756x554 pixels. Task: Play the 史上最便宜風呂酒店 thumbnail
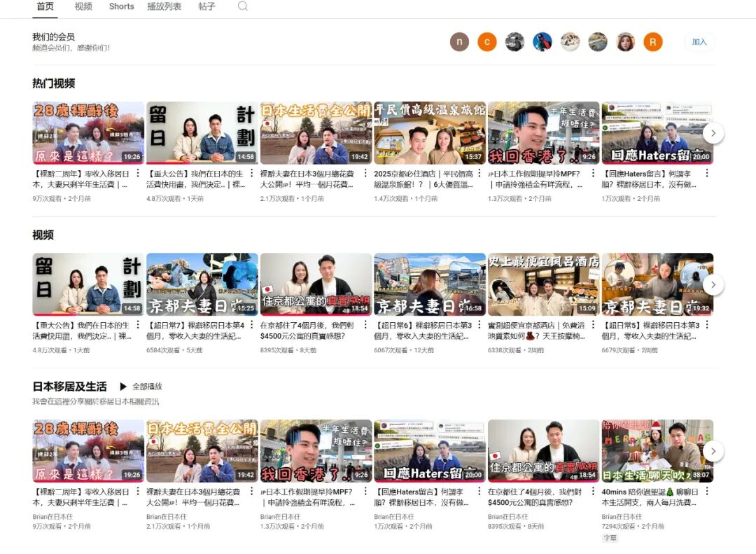coord(543,285)
